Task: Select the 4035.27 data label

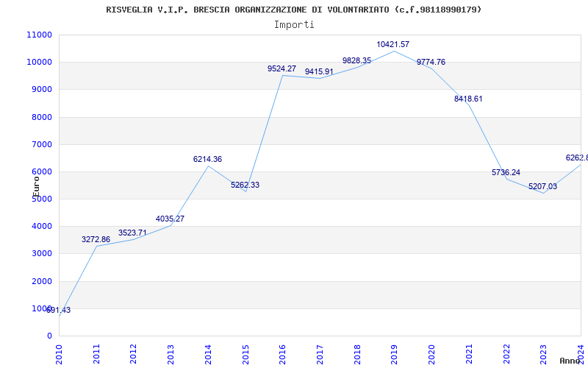Action: click(x=170, y=219)
